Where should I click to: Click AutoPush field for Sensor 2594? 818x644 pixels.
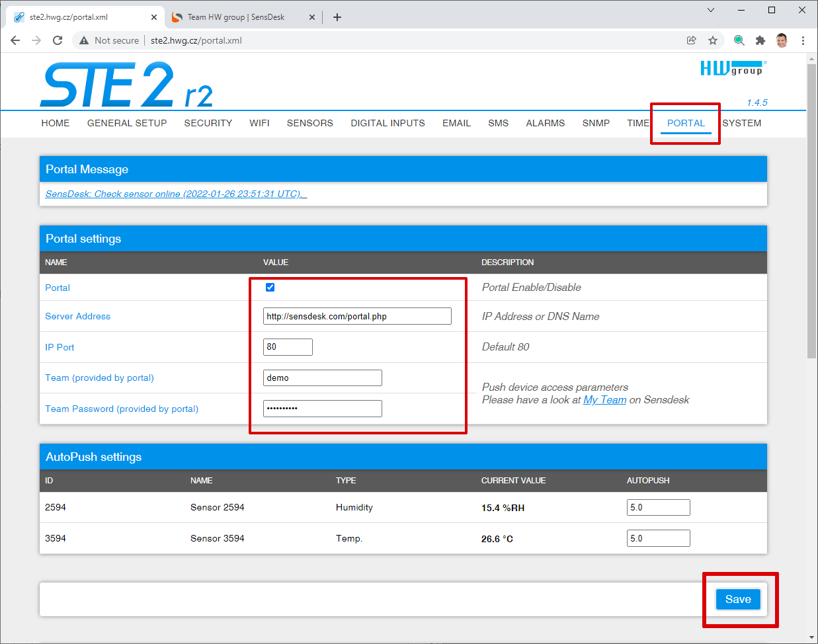click(659, 507)
